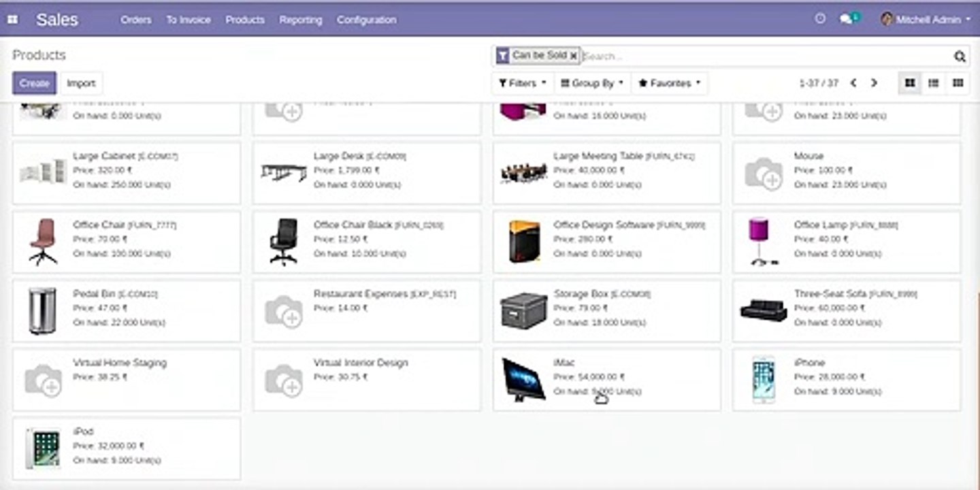
Task: Click the Create button
Action: (x=34, y=83)
